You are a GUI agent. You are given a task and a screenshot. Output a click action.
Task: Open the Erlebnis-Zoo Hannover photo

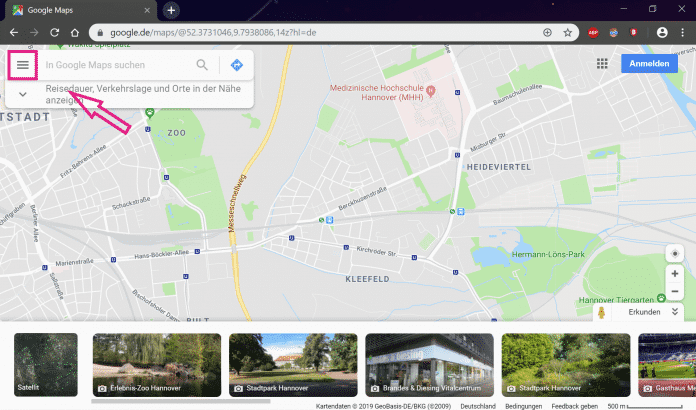click(153, 364)
